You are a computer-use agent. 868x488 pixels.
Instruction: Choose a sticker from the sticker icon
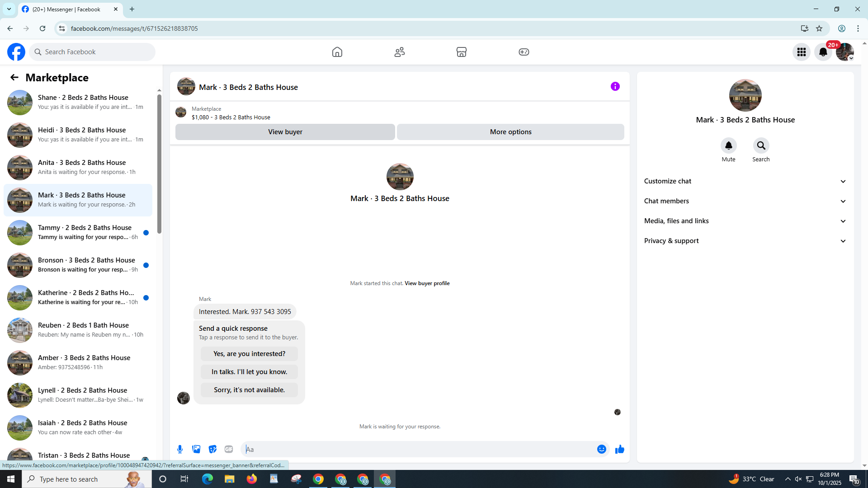click(x=212, y=449)
